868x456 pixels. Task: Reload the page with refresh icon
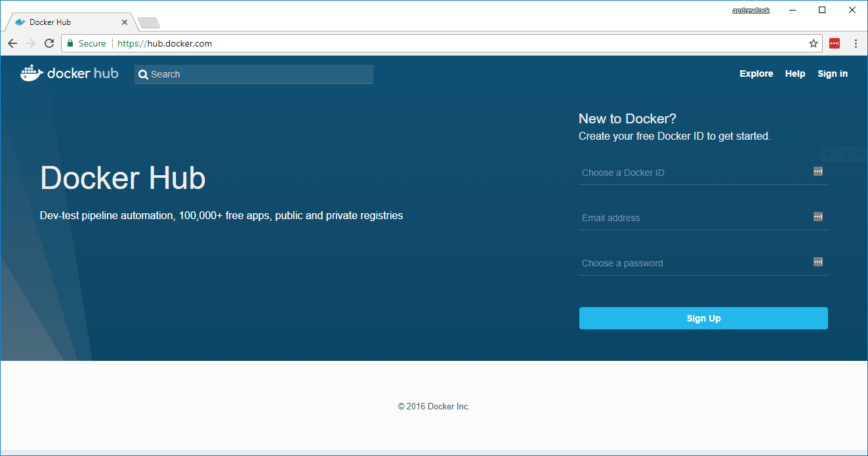click(49, 43)
